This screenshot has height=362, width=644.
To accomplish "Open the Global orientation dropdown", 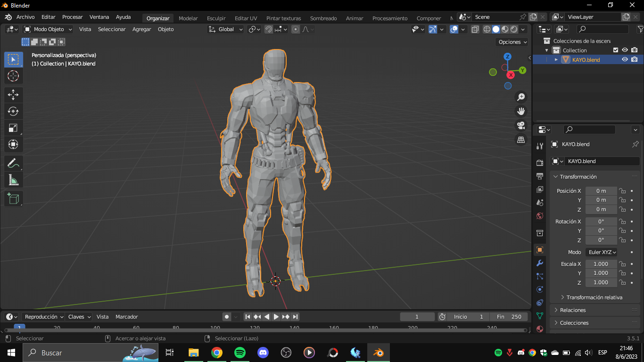I will coord(225,29).
